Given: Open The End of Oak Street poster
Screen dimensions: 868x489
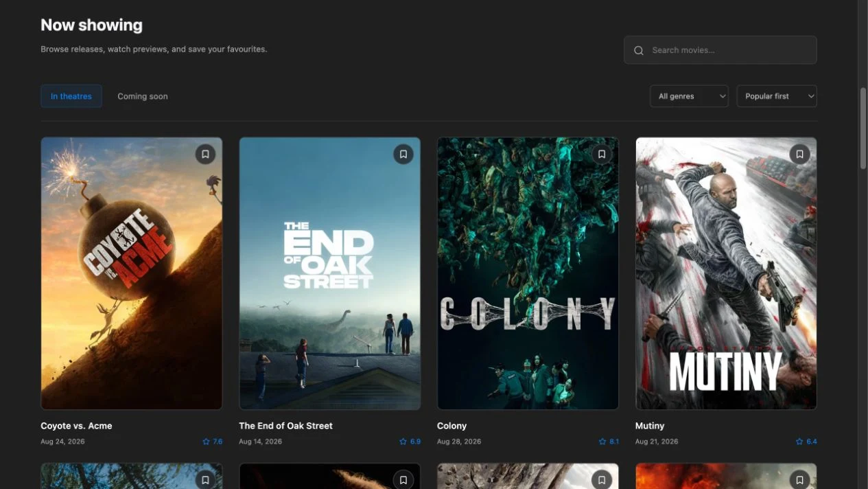Looking at the screenshot, I should coord(330,273).
